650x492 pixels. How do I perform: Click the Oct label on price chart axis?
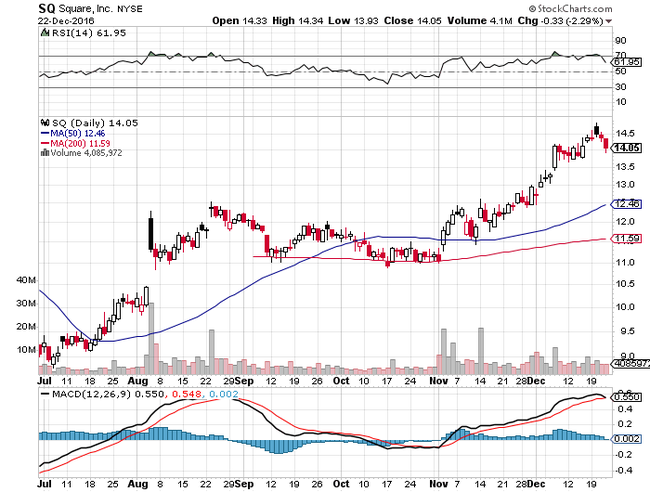click(x=341, y=381)
